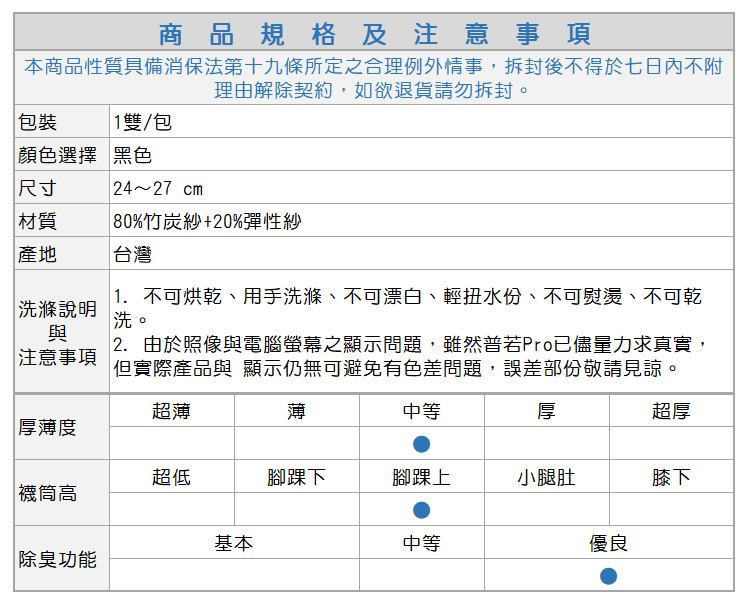Image resolution: width=750 pixels, height=604 pixels.
Task: Click the 腳踝下 sock height label
Action: (296, 477)
